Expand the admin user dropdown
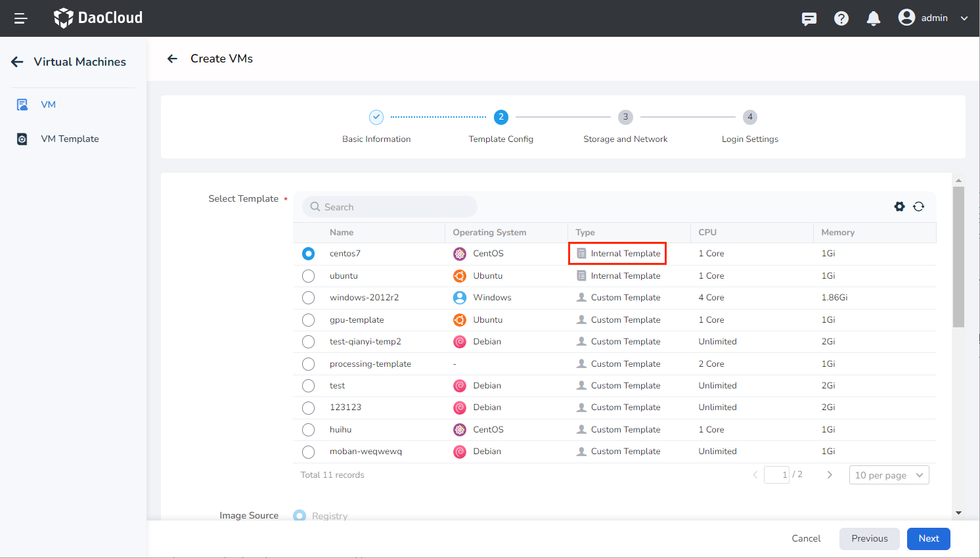 coord(964,18)
